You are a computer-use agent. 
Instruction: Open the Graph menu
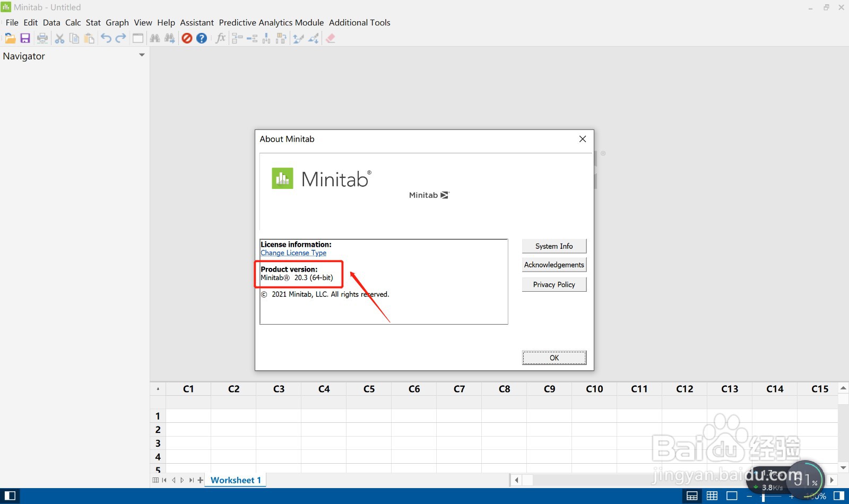(x=117, y=22)
